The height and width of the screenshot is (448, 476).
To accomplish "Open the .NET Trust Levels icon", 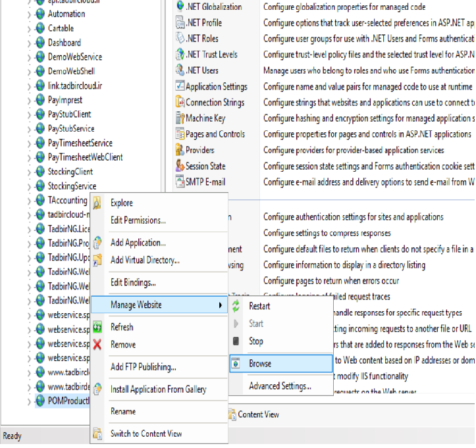I will (x=180, y=55).
